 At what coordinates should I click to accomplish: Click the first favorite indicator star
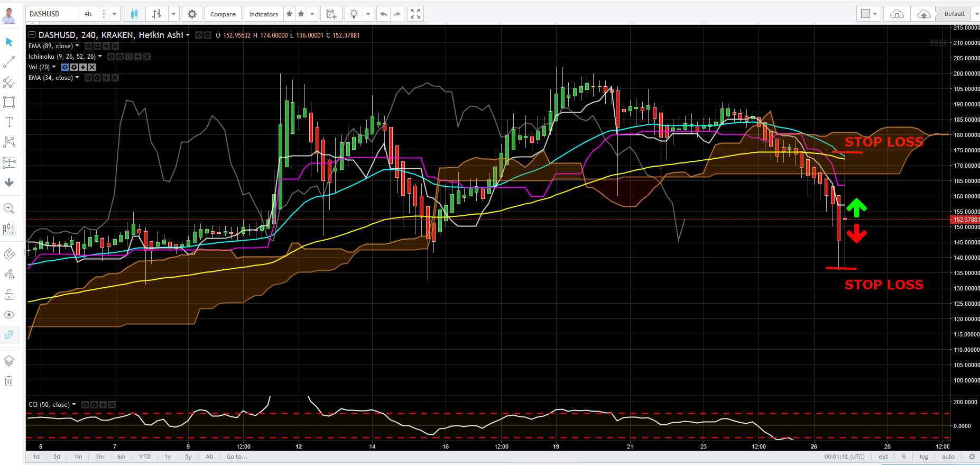(x=289, y=14)
